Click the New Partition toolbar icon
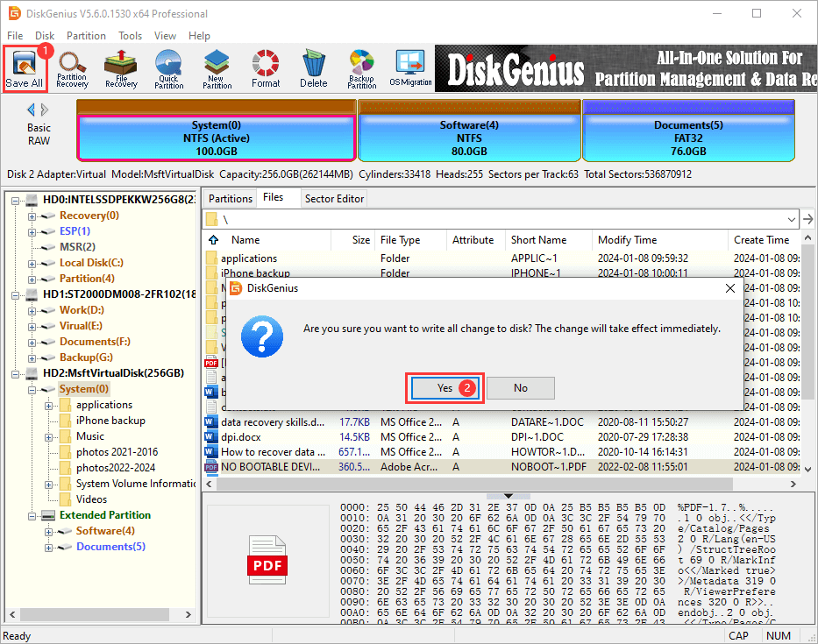Viewport: 818px width, 644px height. click(217, 69)
